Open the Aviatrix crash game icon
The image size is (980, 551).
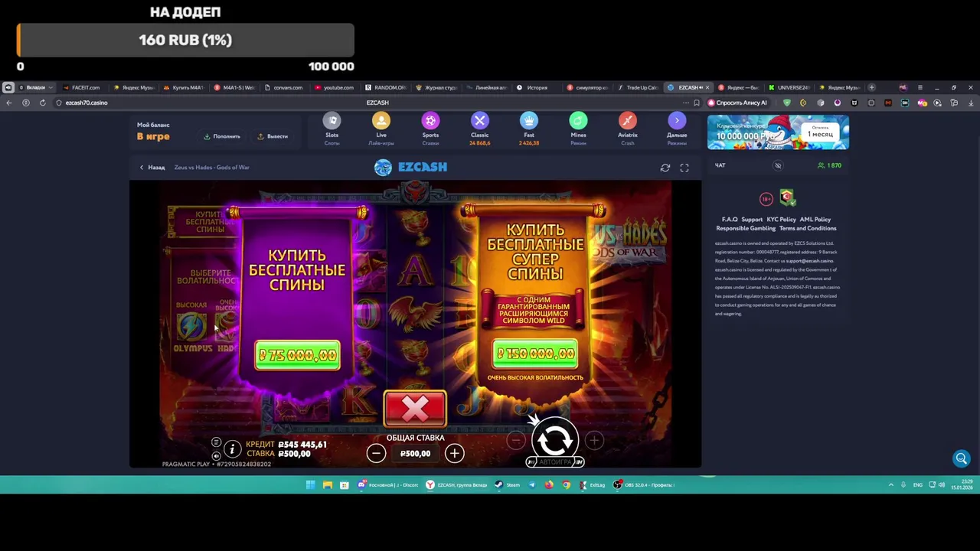[x=627, y=121]
